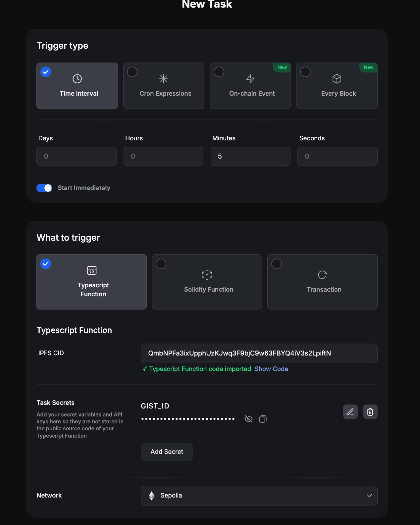
Task: Select the Cron Expressions radio button
Action: point(132,72)
